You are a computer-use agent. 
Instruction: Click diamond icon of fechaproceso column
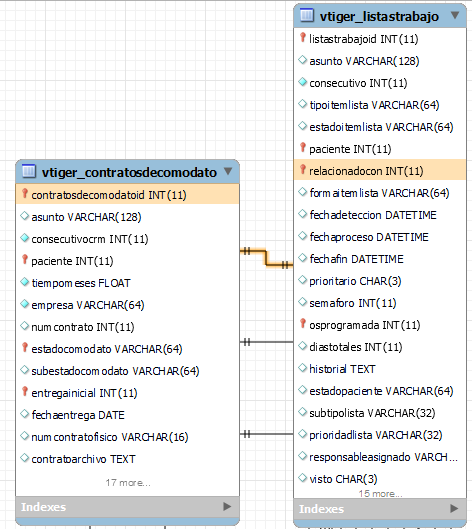click(x=303, y=236)
